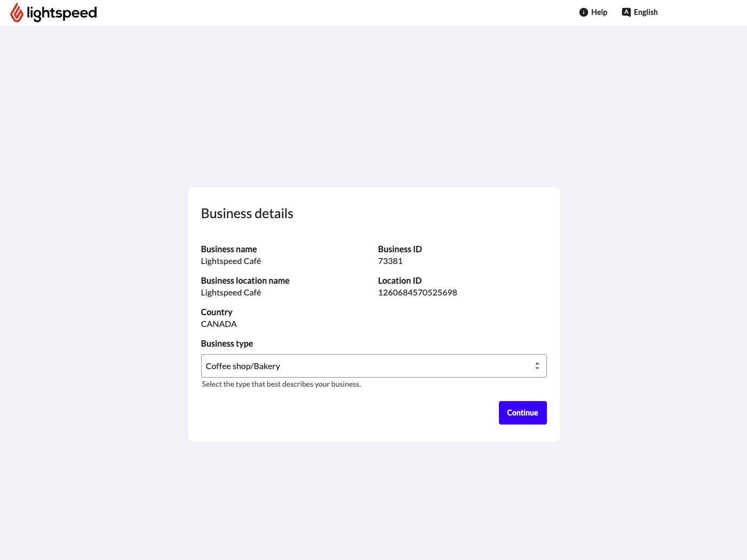Click Help in the top navigation
747x560 pixels.
click(599, 12)
